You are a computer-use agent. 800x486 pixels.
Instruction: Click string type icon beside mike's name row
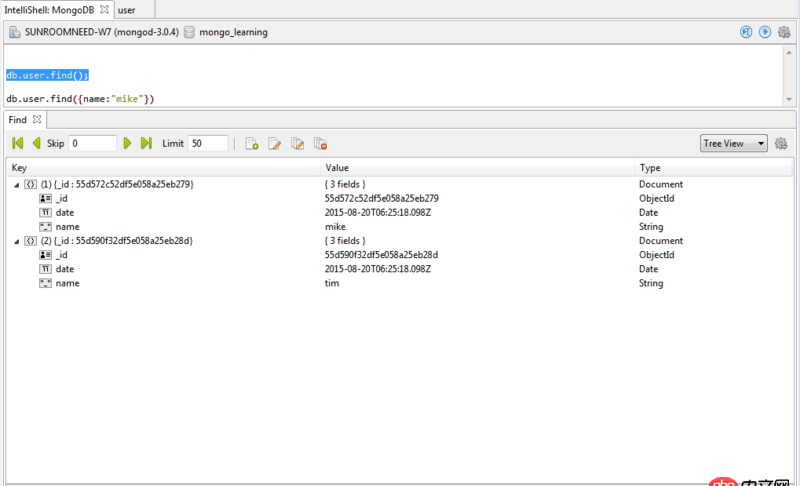(x=45, y=227)
